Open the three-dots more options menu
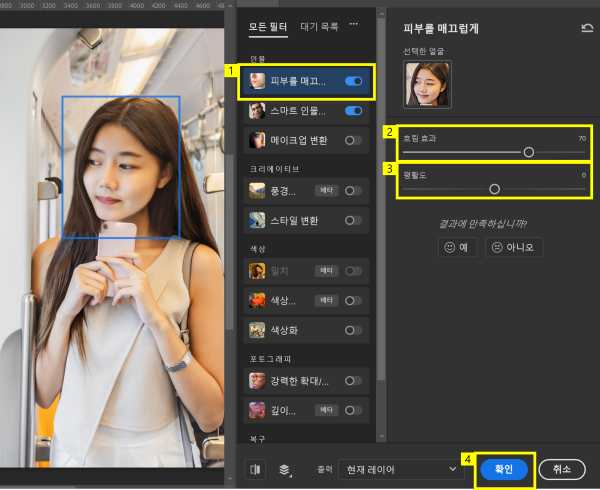Screen dimensions: 600x490 [354, 24]
